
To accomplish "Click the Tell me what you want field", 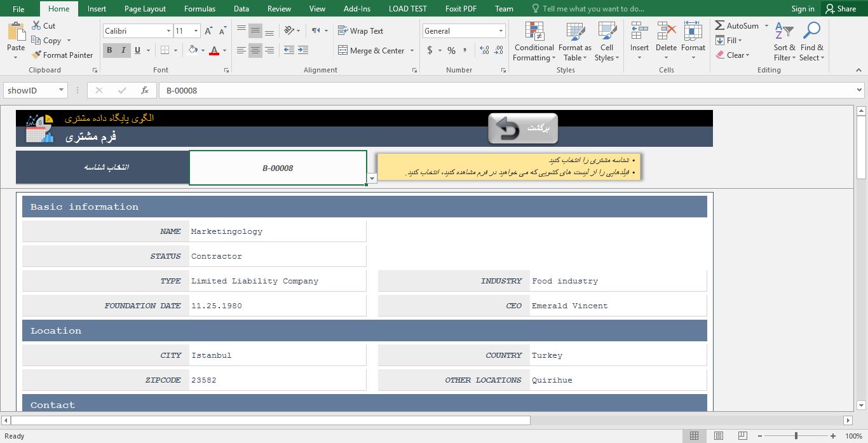I will (588, 9).
